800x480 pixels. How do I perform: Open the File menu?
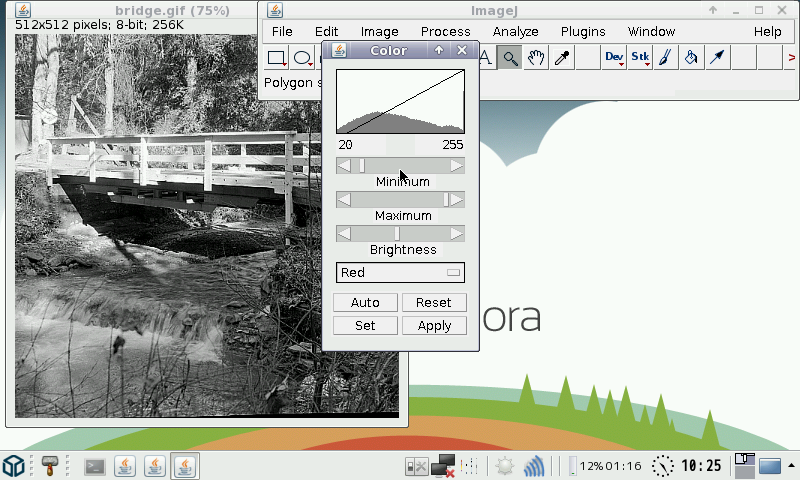point(282,32)
